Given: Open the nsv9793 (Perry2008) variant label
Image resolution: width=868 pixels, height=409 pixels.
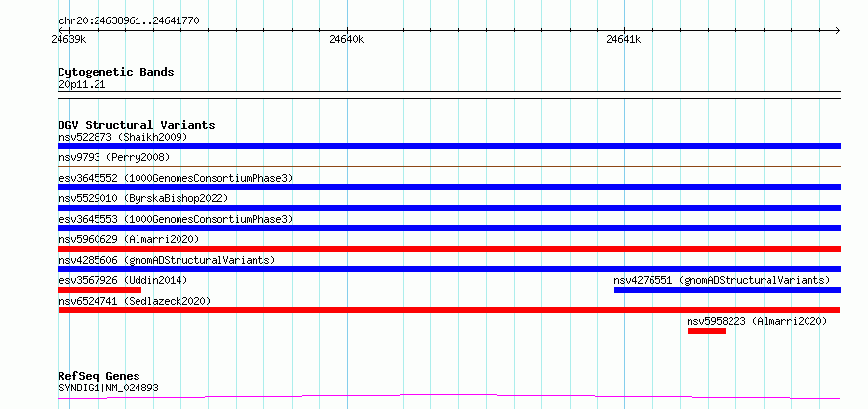Looking at the screenshot, I should point(113,157).
